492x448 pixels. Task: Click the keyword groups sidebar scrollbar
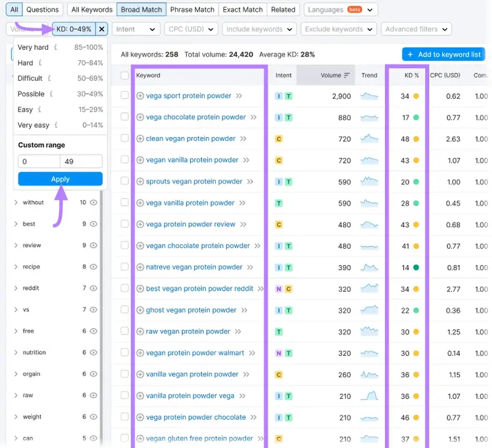(101, 317)
